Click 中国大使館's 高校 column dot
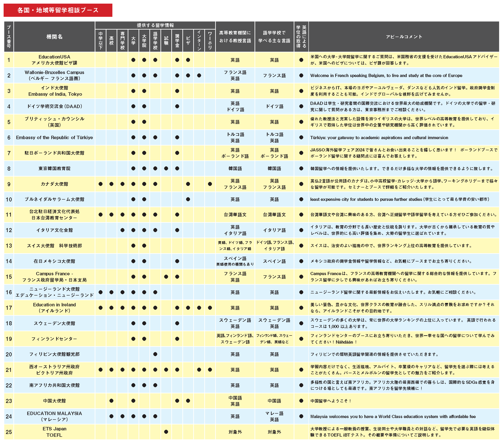504x444 pixels. (x=112, y=401)
